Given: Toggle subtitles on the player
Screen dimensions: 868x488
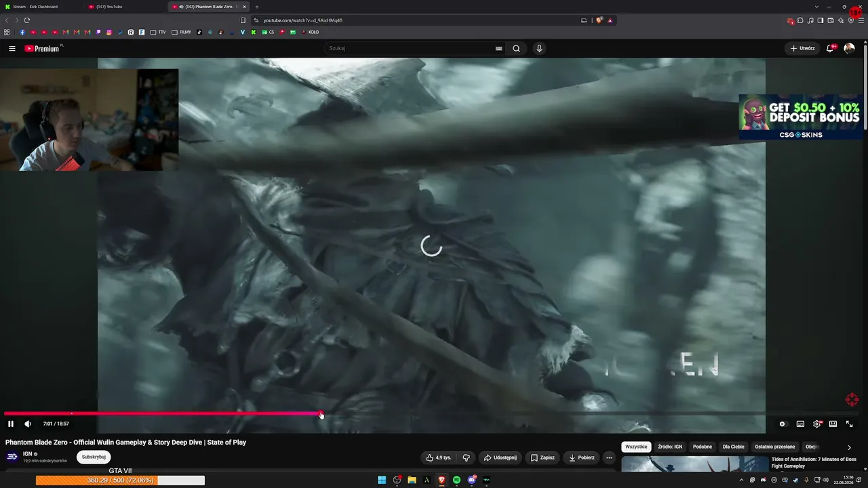Looking at the screenshot, I should click(800, 424).
